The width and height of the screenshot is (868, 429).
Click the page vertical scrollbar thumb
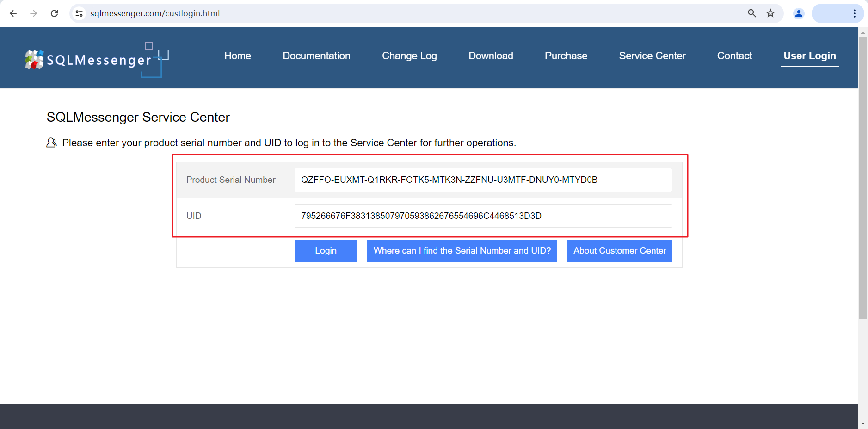863,178
